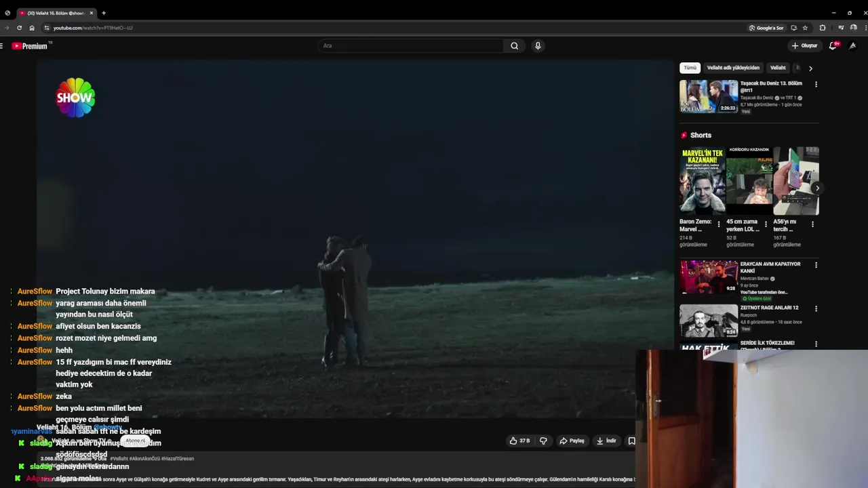Install or cast icon in address bar
The height and width of the screenshot is (488, 868).
pos(793,28)
